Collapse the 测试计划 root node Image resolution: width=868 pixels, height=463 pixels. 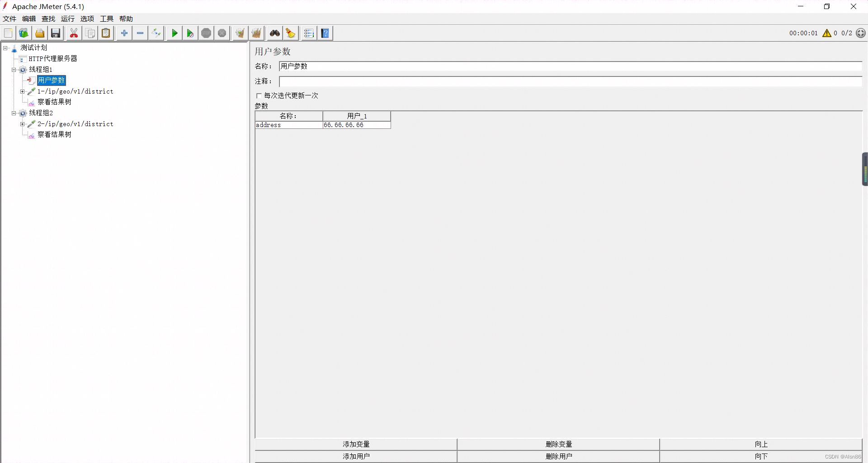pyautogui.click(x=5, y=48)
